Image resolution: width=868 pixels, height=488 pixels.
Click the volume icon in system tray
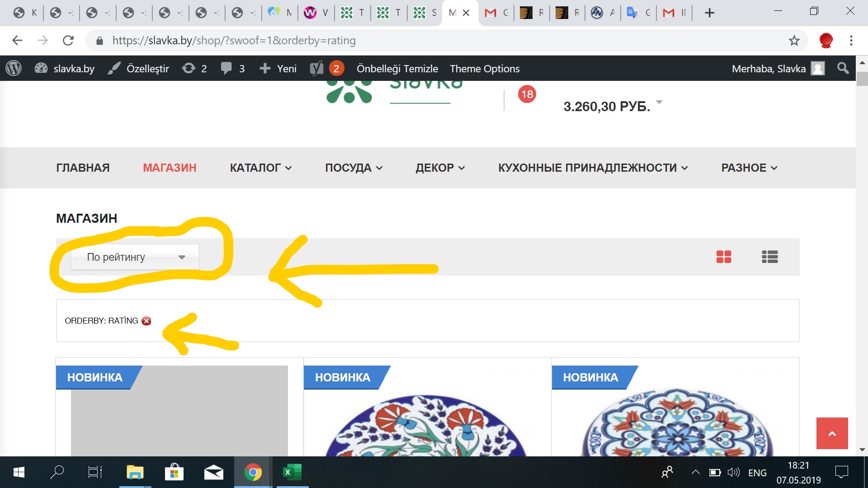tap(733, 473)
